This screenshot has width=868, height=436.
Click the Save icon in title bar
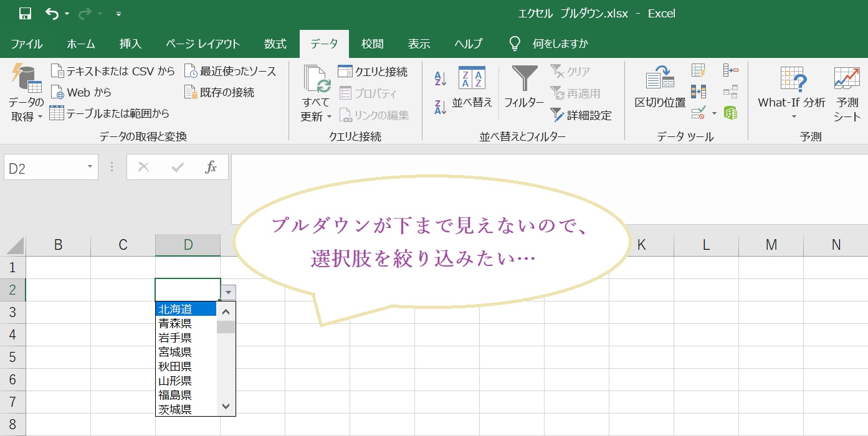tap(25, 14)
